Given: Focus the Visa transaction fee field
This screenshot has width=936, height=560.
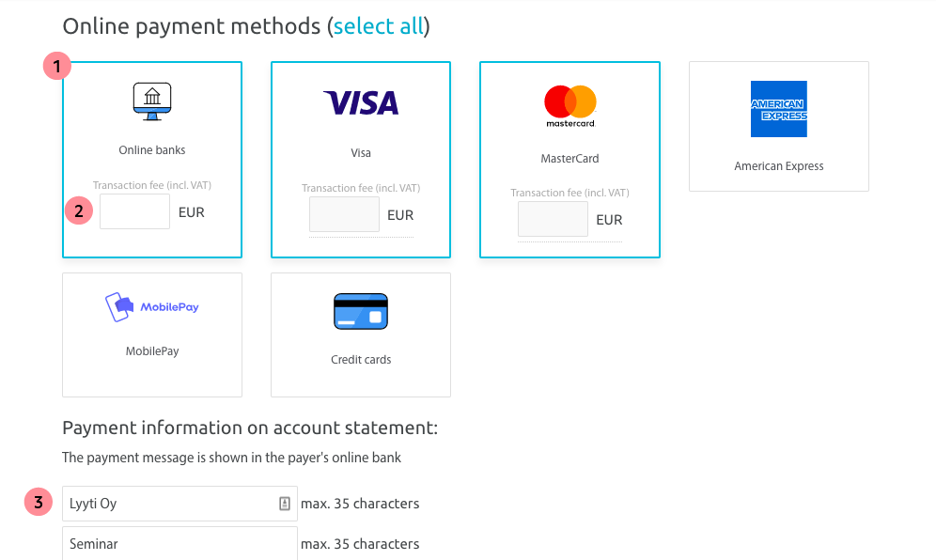Looking at the screenshot, I should [345, 214].
